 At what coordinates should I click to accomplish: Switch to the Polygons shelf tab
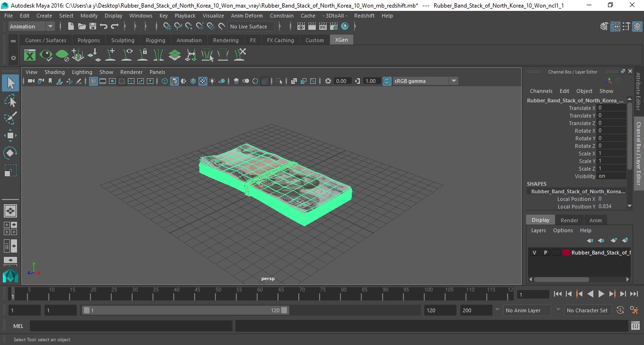[89, 40]
